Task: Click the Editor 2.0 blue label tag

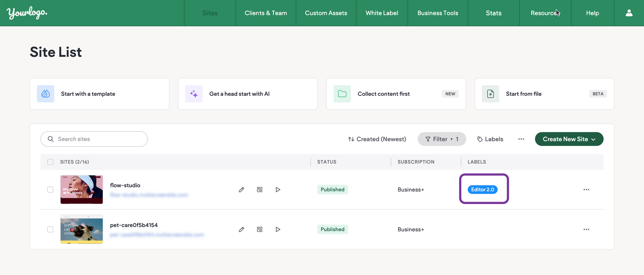Action: (482, 190)
